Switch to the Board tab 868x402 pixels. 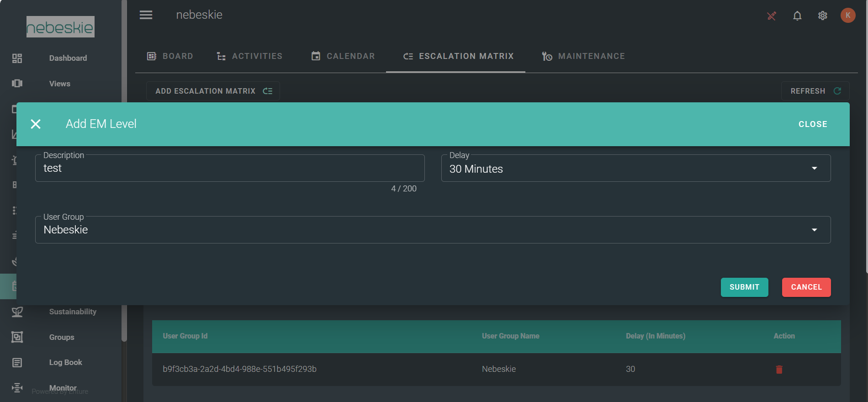pyautogui.click(x=170, y=56)
